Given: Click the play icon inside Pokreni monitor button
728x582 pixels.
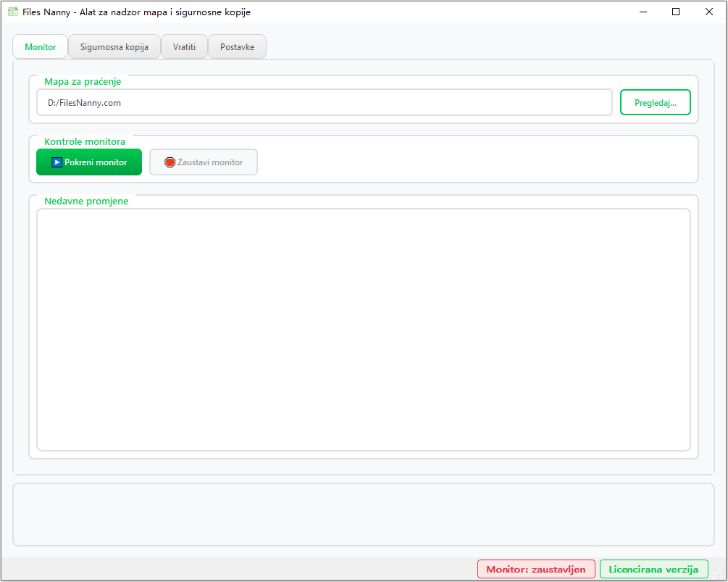Looking at the screenshot, I should click(x=57, y=162).
